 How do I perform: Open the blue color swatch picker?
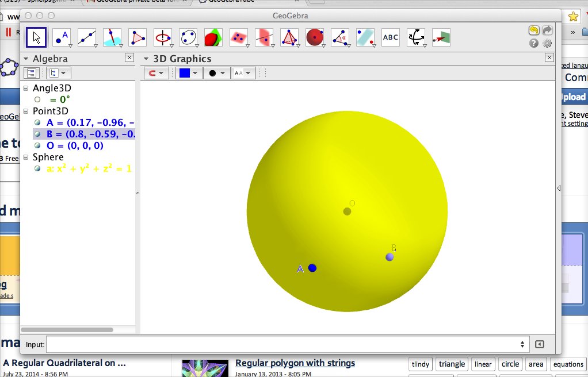[x=189, y=73]
